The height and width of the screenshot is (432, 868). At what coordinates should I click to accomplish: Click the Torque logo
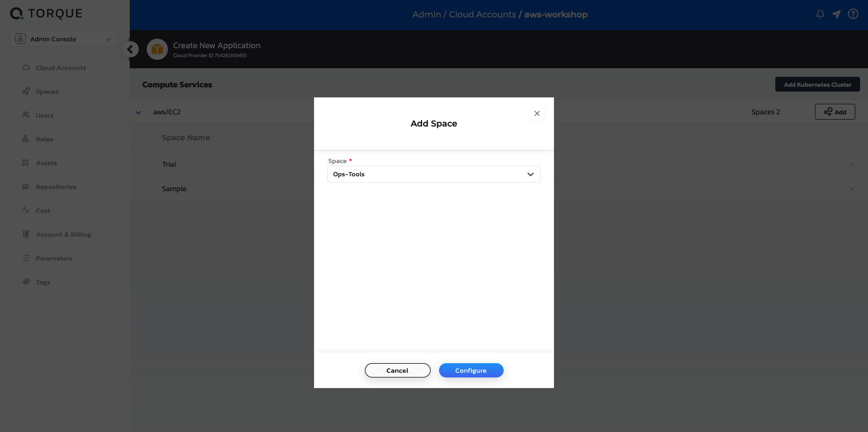pyautogui.click(x=46, y=14)
